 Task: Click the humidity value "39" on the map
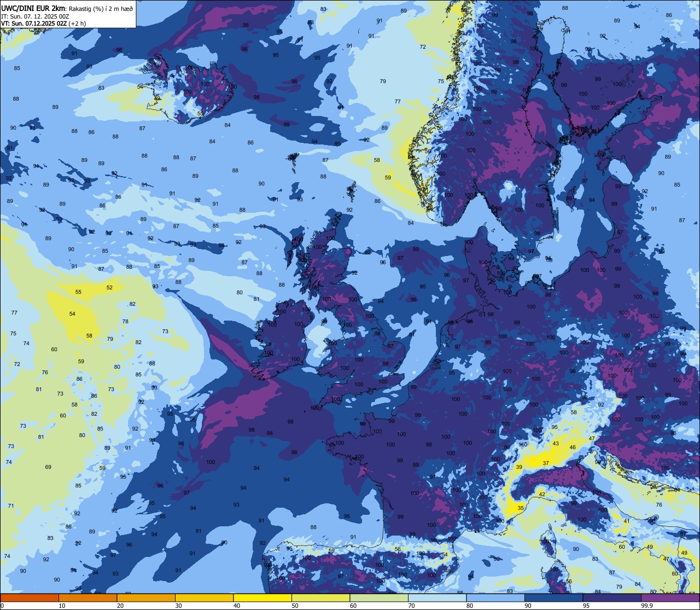[x=519, y=467]
